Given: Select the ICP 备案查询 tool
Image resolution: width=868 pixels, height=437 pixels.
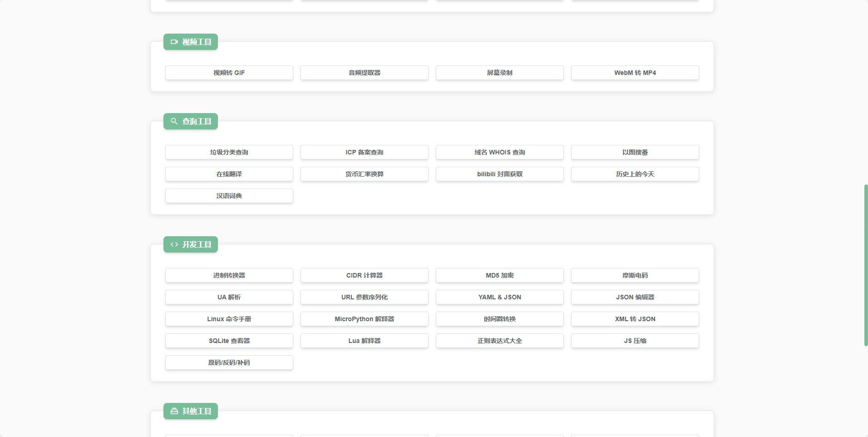Looking at the screenshot, I should (x=364, y=152).
